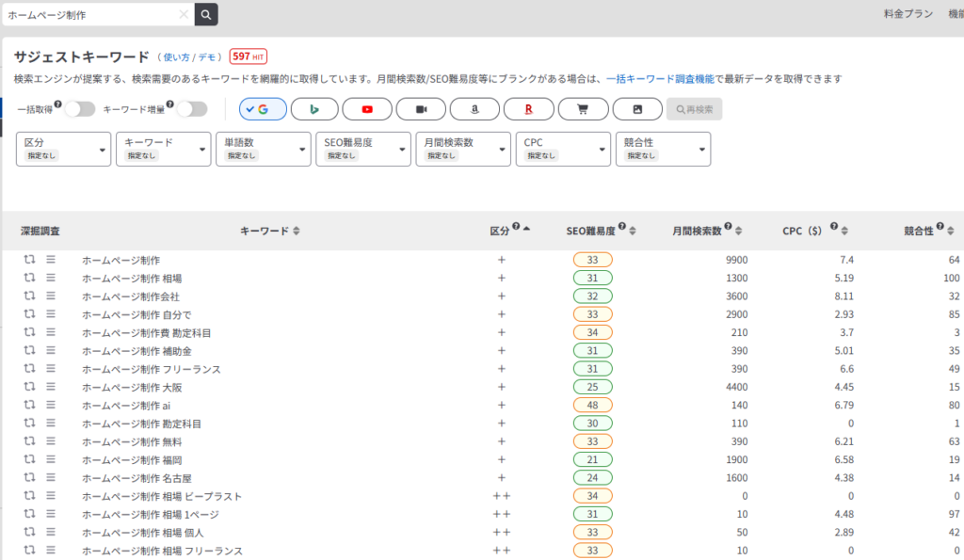The height and width of the screenshot is (560, 964).
Task: Select the Bing search engine icon
Action: click(314, 109)
